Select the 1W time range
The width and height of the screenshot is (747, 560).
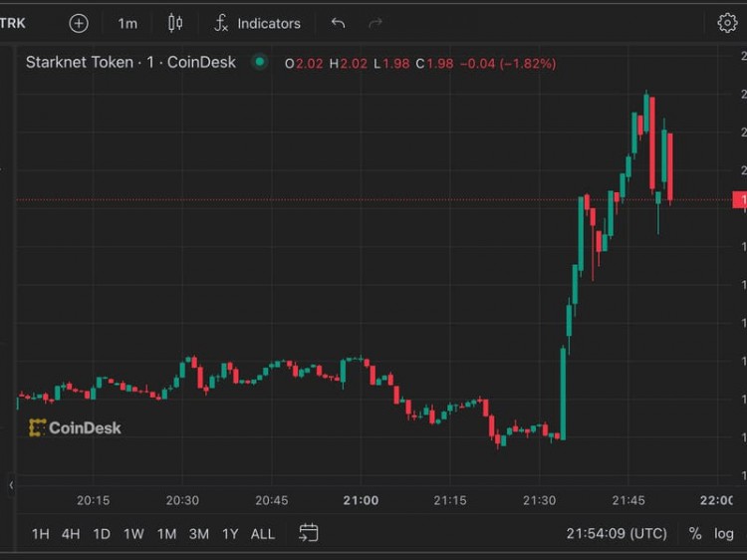point(133,534)
